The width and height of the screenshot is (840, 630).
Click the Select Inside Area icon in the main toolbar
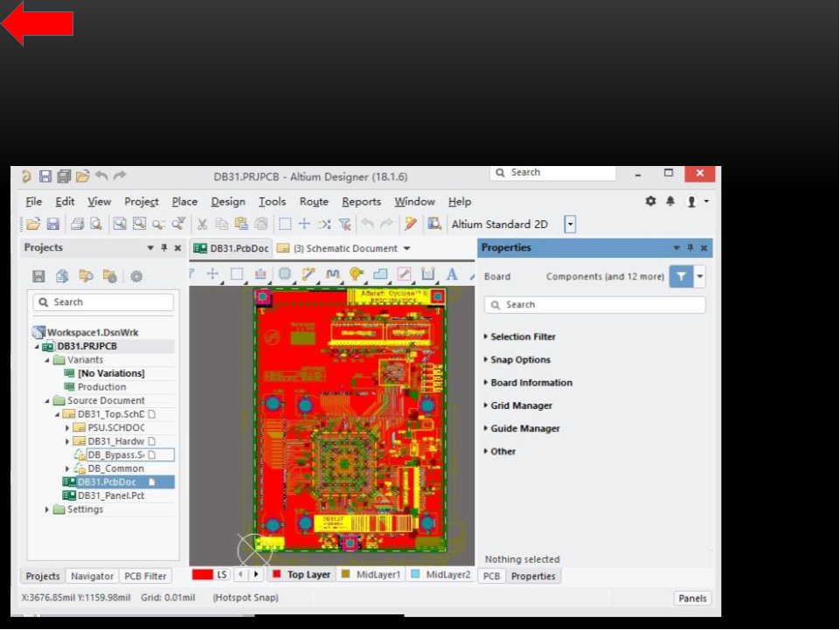click(x=285, y=224)
